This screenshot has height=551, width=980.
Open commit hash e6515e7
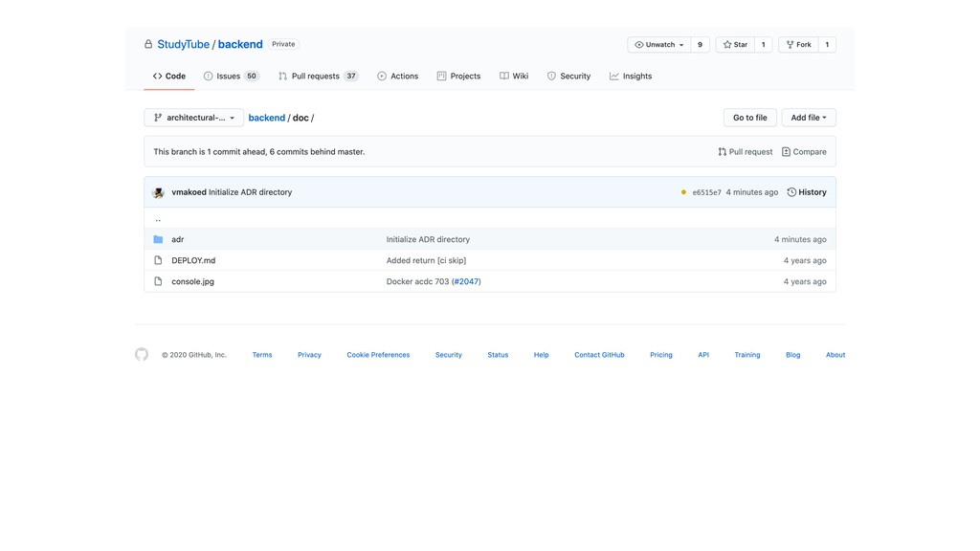707,192
